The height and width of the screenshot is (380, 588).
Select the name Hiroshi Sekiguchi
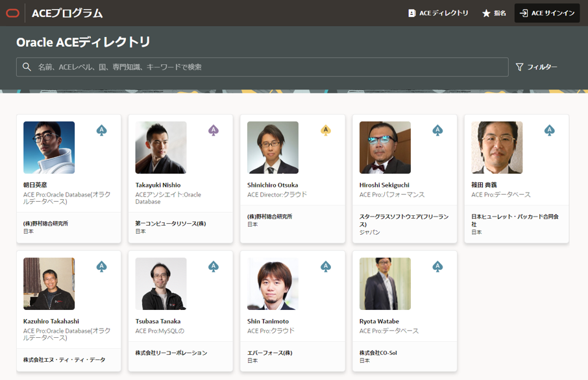pyautogui.click(x=384, y=185)
